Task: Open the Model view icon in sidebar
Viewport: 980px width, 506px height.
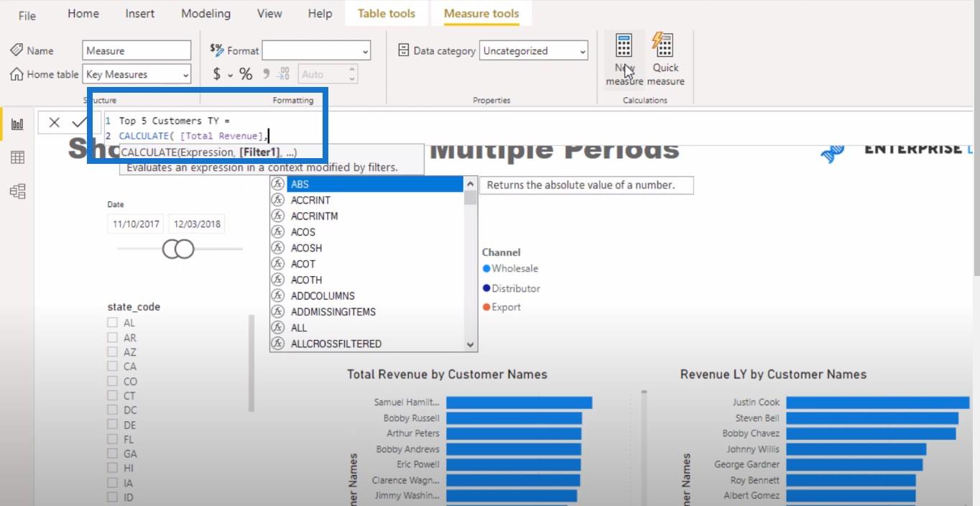Action: (x=17, y=191)
